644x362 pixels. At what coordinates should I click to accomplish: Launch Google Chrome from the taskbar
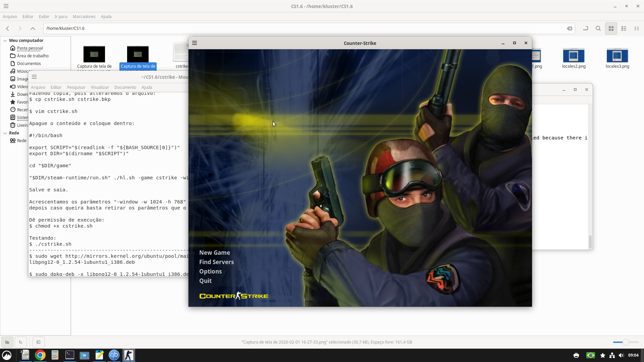(40, 355)
